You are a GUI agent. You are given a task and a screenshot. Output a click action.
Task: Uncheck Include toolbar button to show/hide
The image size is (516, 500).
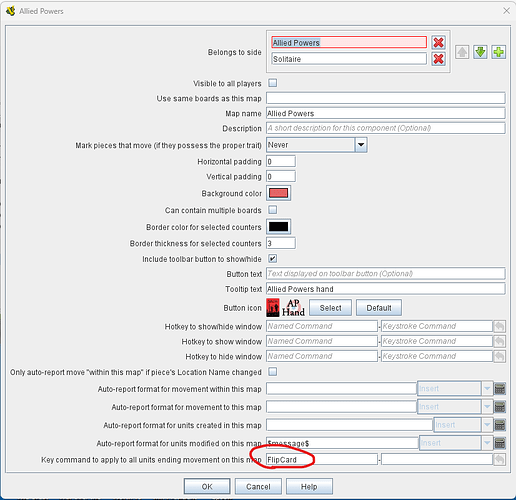[273, 259]
